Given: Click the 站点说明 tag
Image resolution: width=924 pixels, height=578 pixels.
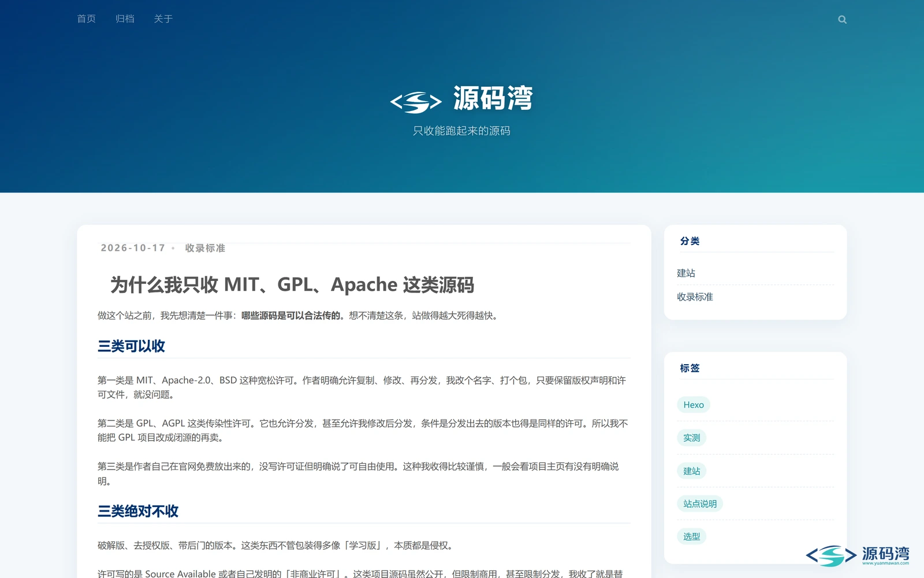Looking at the screenshot, I should coord(700,503).
